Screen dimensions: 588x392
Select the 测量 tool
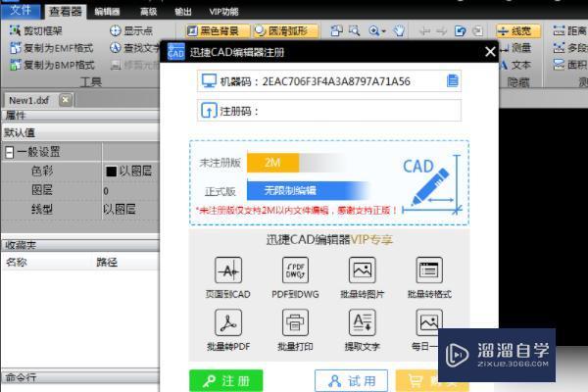[515, 48]
